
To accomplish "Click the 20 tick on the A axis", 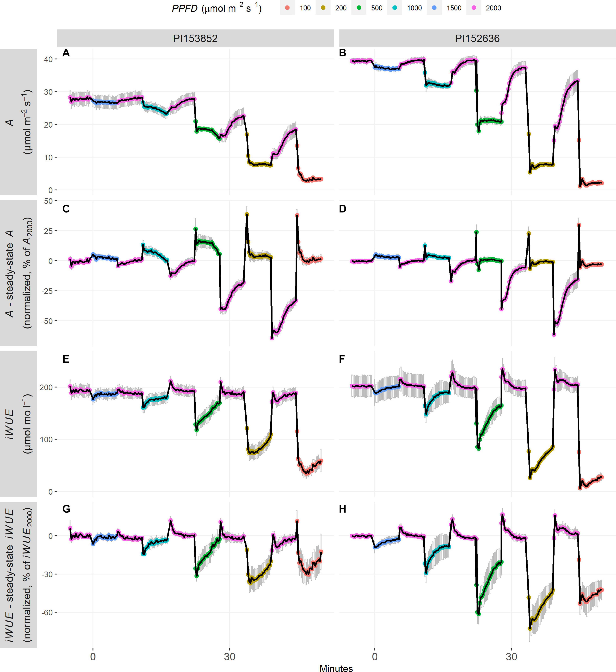I will [48, 125].
